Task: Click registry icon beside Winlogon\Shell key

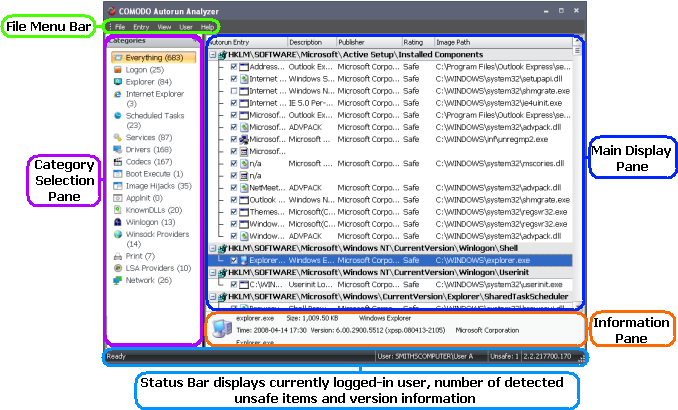Action: (x=223, y=248)
